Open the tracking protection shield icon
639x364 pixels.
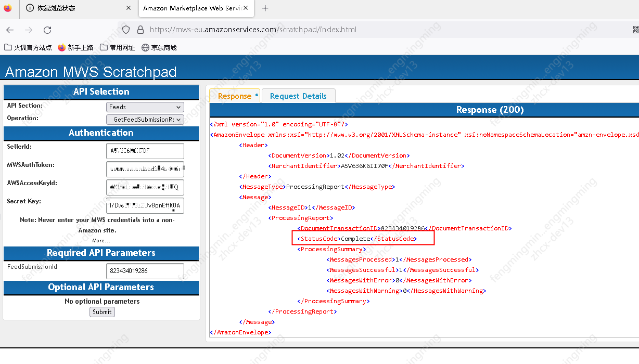pyautogui.click(x=126, y=30)
